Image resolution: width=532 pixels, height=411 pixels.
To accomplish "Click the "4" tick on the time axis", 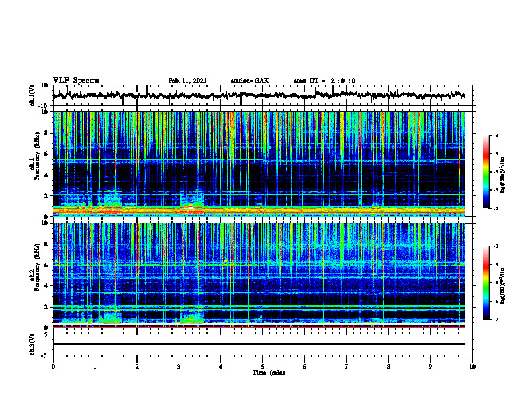I will 221,367.
